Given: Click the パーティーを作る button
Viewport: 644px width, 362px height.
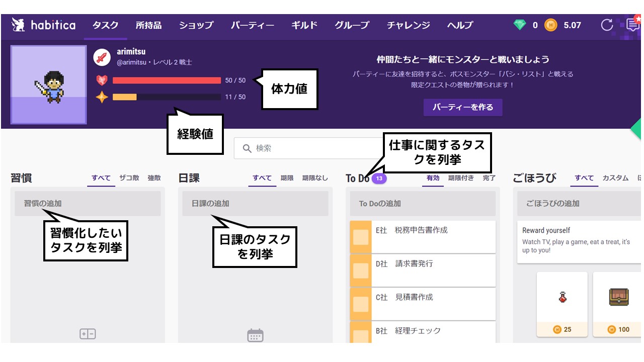Looking at the screenshot, I should (x=463, y=108).
